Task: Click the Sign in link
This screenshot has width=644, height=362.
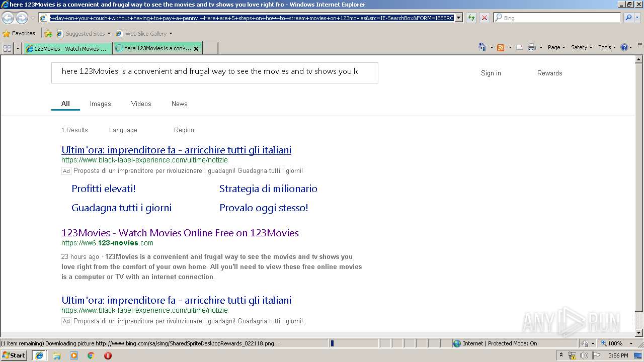Action: 491,73
